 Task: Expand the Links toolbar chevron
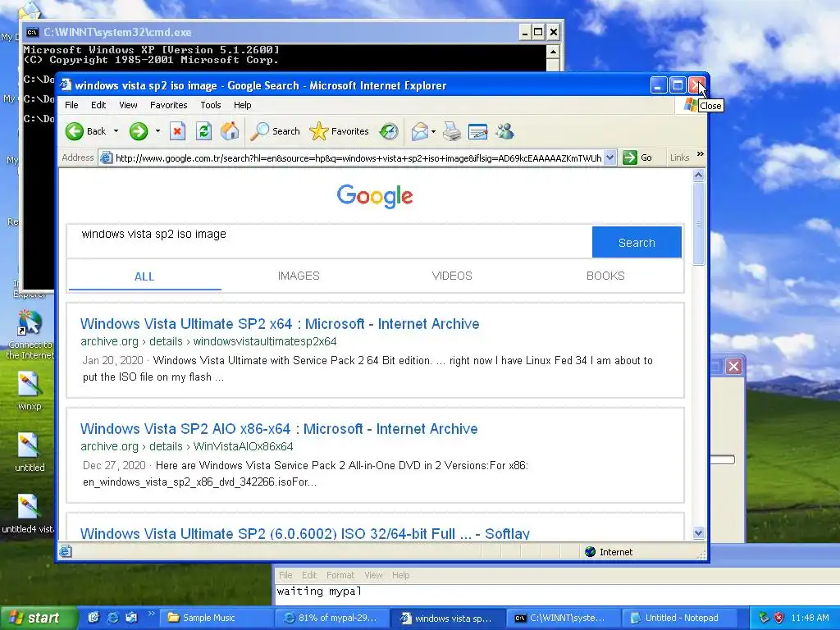pos(701,154)
